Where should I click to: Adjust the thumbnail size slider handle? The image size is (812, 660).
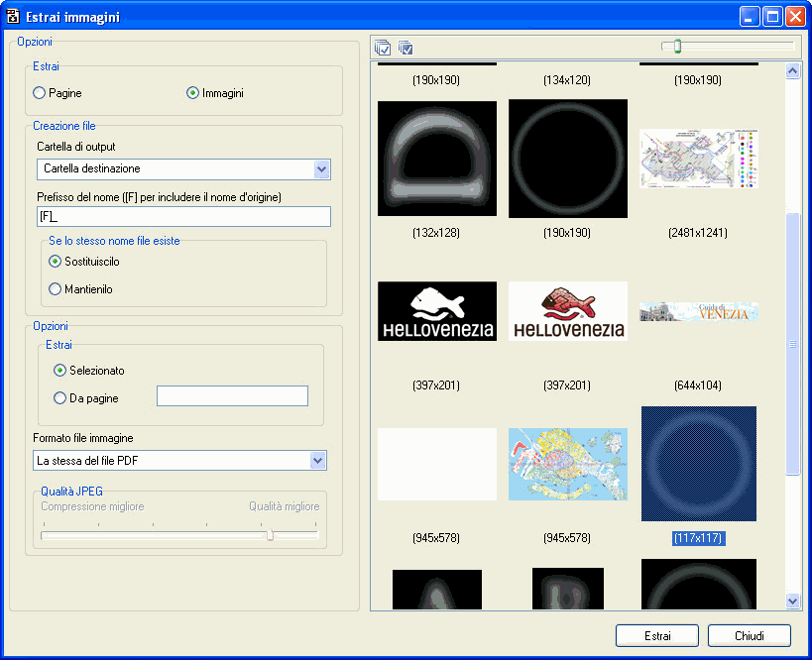point(677,47)
